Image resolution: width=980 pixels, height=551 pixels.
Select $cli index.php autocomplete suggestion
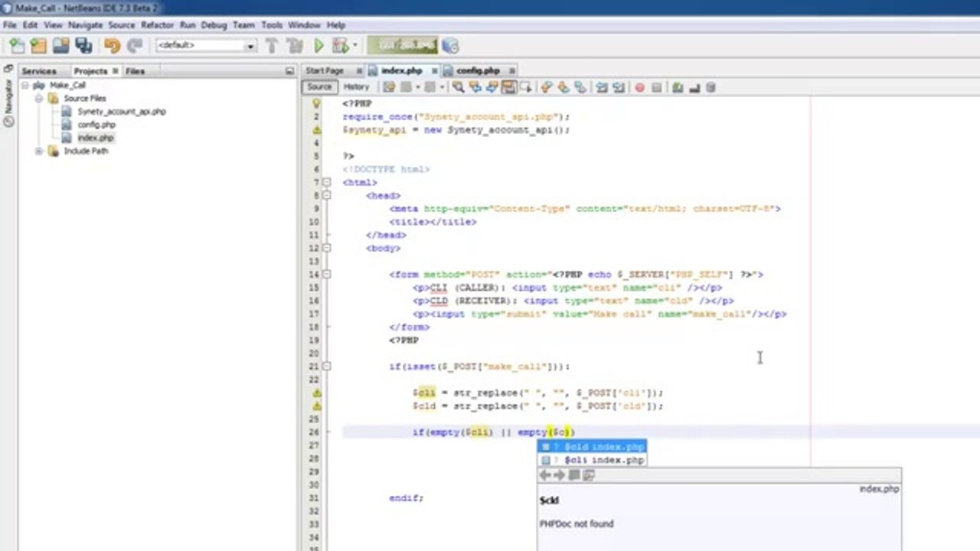pyautogui.click(x=592, y=460)
